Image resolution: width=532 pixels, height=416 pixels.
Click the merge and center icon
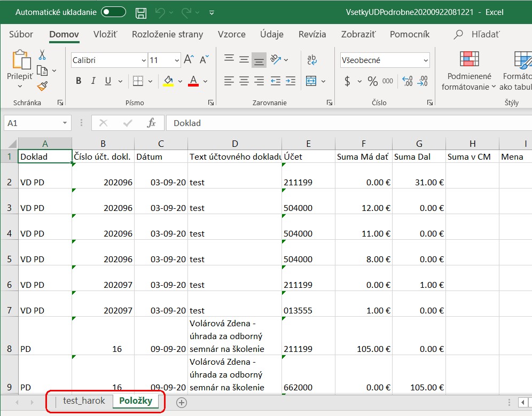(x=311, y=81)
